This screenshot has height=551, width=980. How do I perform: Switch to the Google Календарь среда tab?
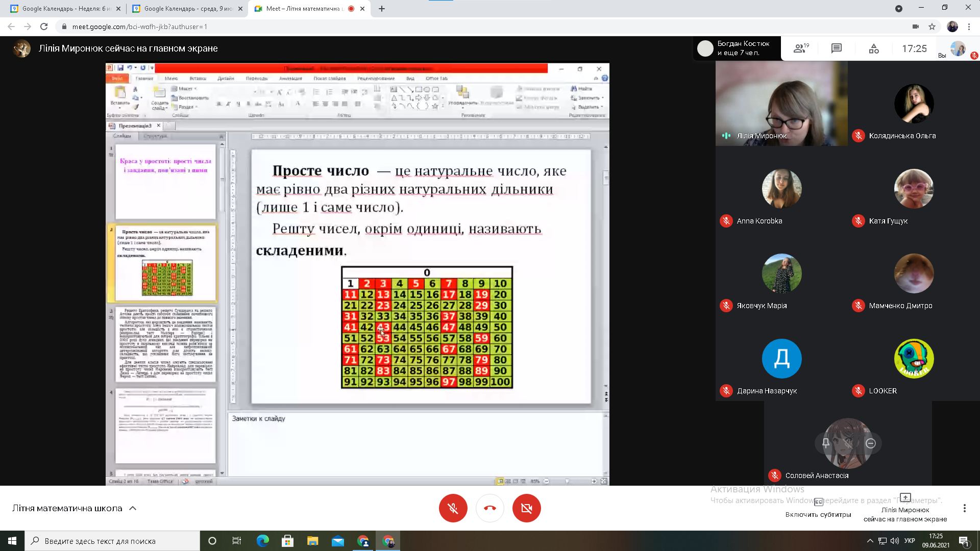coord(186,9)
